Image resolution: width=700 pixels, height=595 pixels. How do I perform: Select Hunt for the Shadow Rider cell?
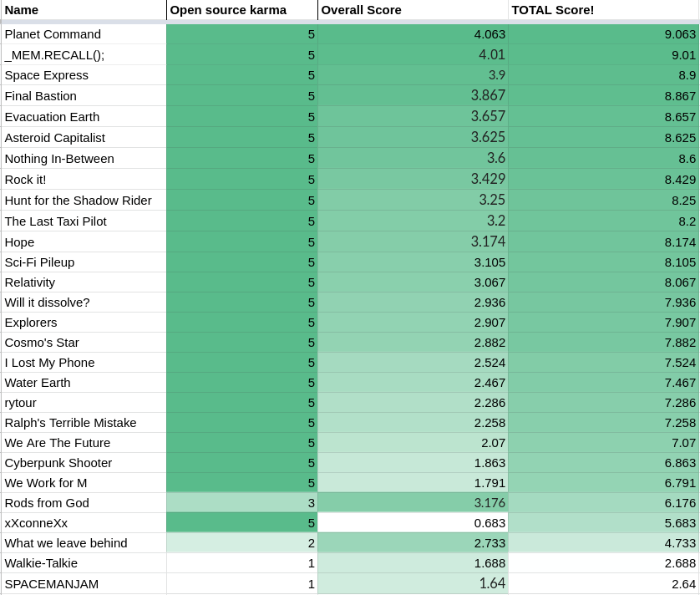tap(84, 200)
